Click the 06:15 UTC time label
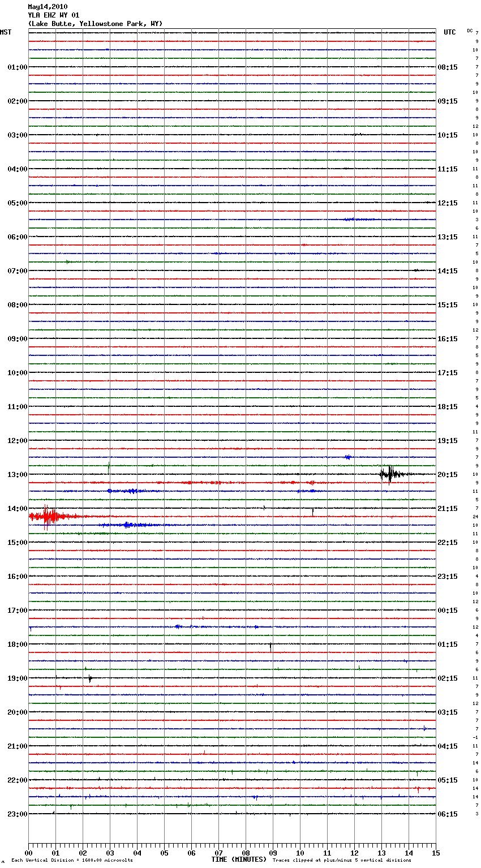 point(448,814)
